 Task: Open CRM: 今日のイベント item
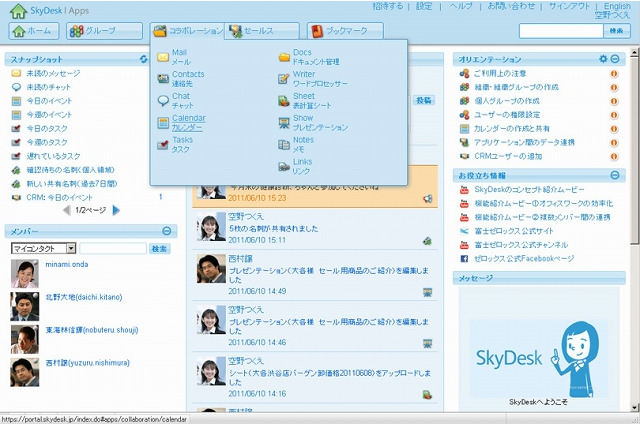(60, 197)
